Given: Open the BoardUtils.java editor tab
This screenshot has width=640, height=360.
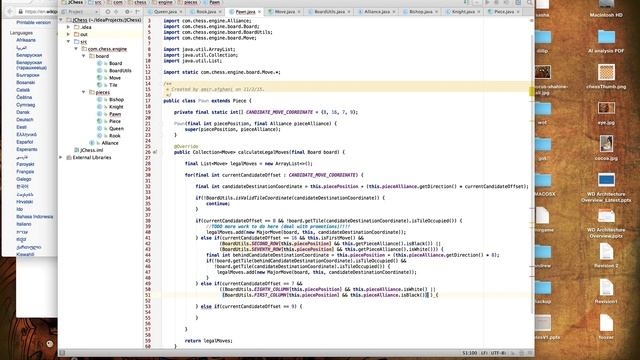Looking at the screenshot, I should click(329, 12).
